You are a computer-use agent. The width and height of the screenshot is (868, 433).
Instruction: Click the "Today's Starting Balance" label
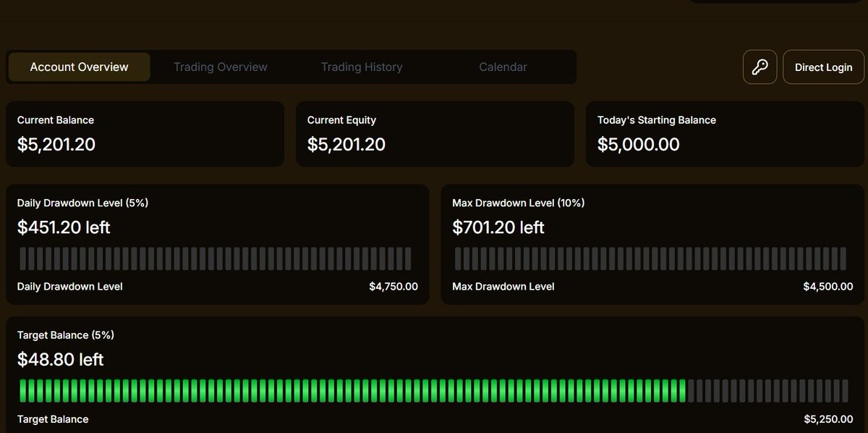[x=657, y=120]
